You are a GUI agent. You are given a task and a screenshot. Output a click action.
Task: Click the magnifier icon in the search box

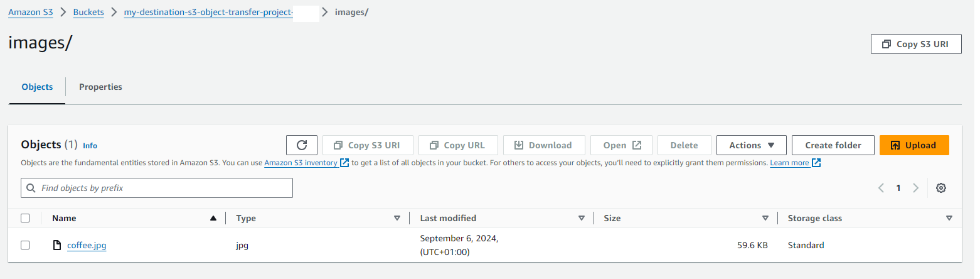tap(31, 188)
